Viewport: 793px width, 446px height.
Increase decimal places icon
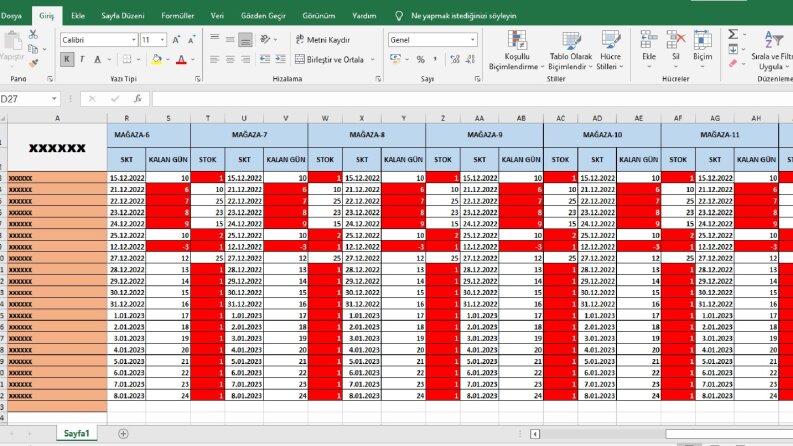click(x=455, y=60)
